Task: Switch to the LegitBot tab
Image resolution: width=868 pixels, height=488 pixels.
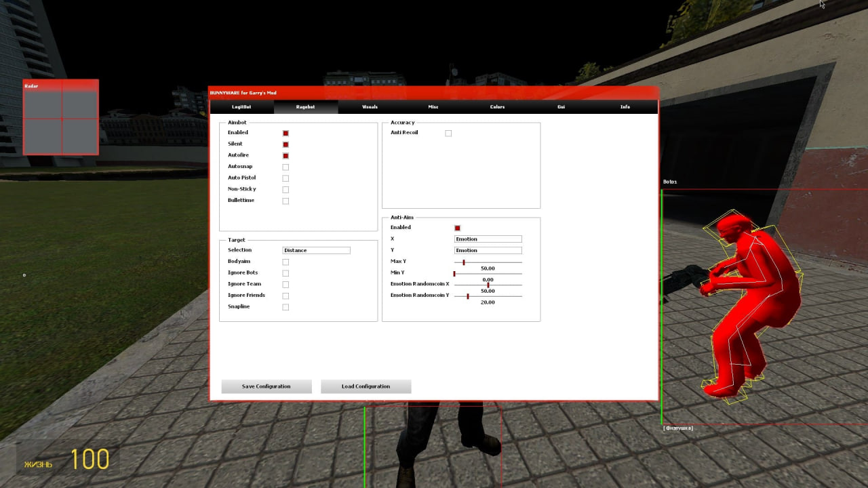Action: click(241, 107)
